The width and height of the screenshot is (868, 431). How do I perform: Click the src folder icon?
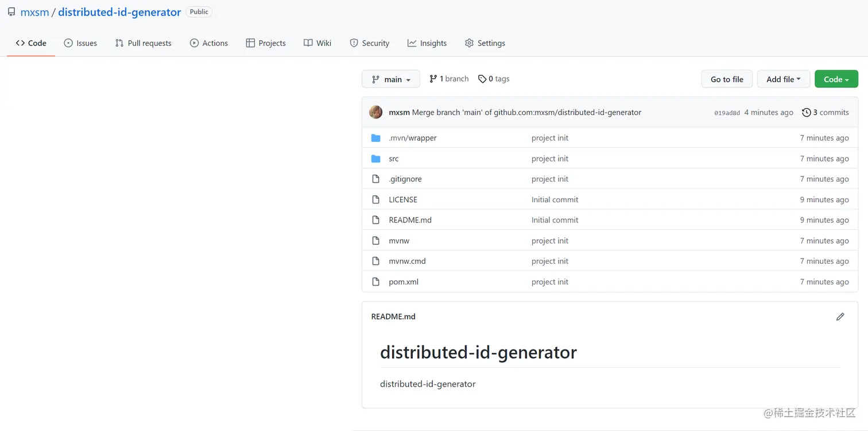(x=376, y=159)
